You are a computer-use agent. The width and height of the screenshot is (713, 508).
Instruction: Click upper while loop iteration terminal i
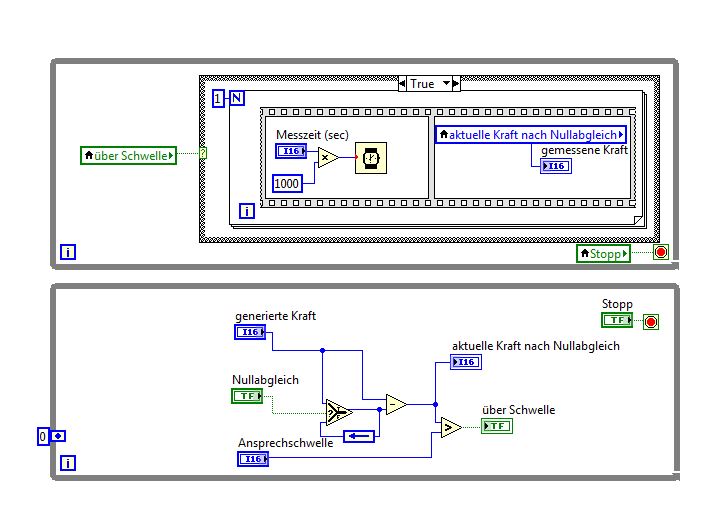coord(68,252)
